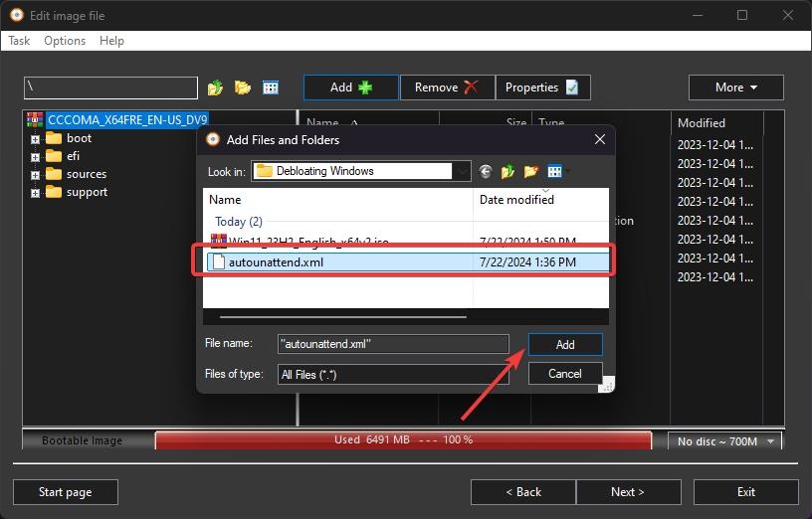Open the Files of type combo box
812x519 pixels.
pos(393,374)
